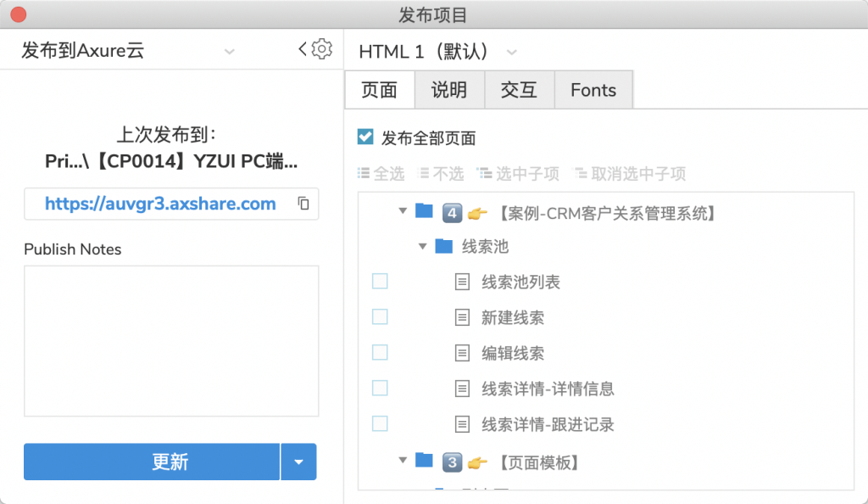Click the 线索池列表 page icon
This screenshot has height=504, width=868.
tap(462, 282)
